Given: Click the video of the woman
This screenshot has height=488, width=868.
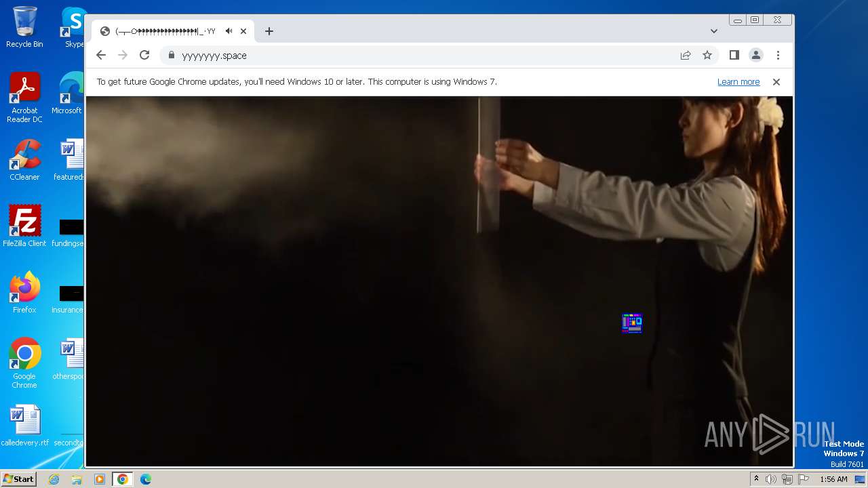Looking at the screenshot, I should (x=439, y=281).
